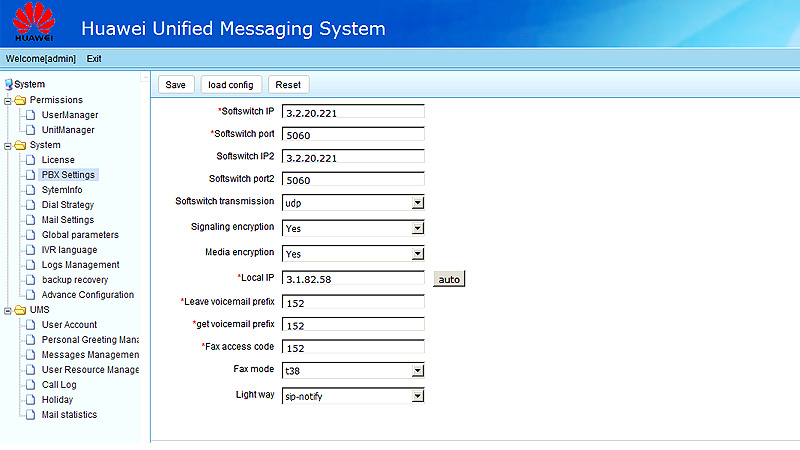Open User Resource Management item

point(90,370)
